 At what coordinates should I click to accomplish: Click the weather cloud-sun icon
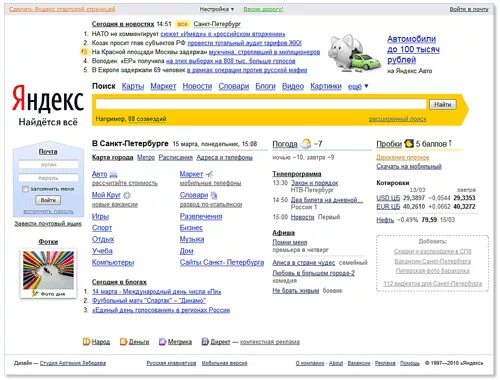[306, 144]
